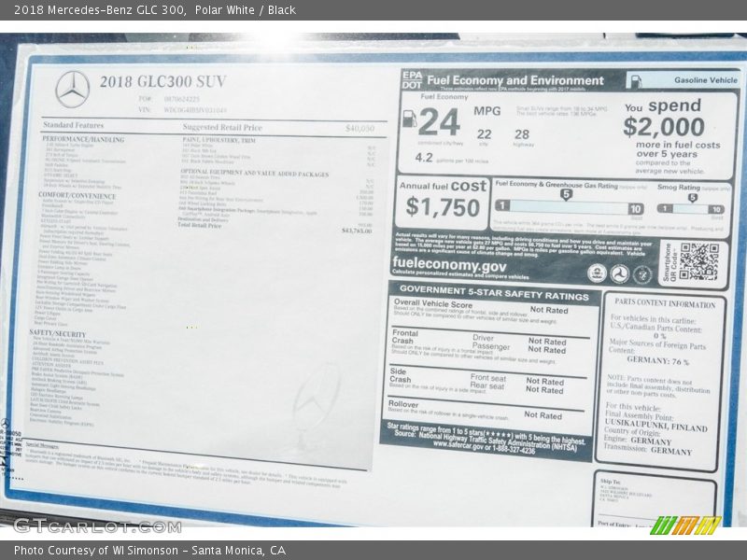
Task: Click 'Not Rated' for Side Crash Front seat
Action: [x=545, y=382]
